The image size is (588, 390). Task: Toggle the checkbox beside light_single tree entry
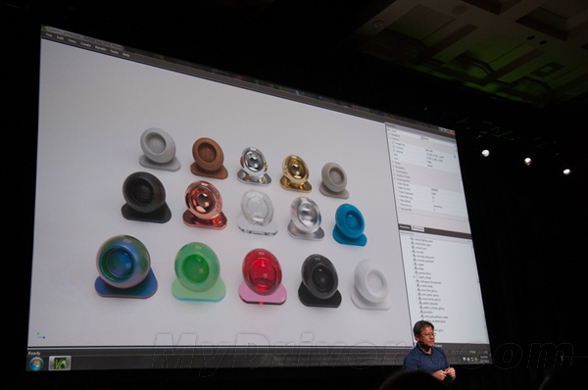417,277
